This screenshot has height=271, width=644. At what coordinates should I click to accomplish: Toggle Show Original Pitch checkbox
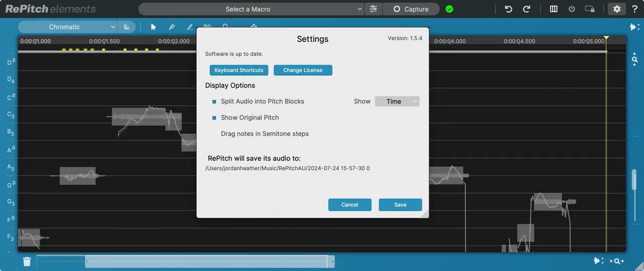[x=214, y=118]
